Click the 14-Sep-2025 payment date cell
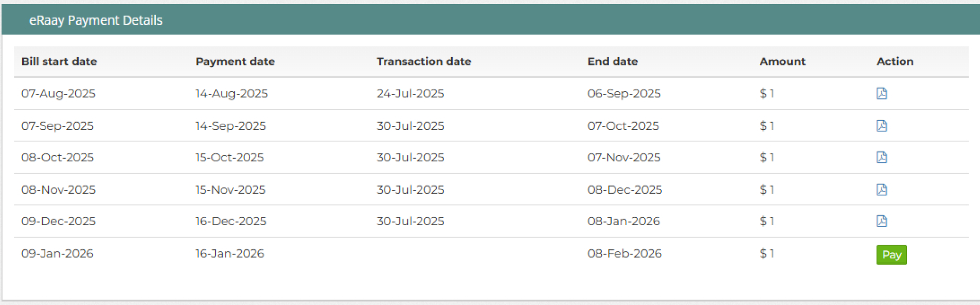The width and height of the screenshot is (980, 305). [x=230, y=126]
